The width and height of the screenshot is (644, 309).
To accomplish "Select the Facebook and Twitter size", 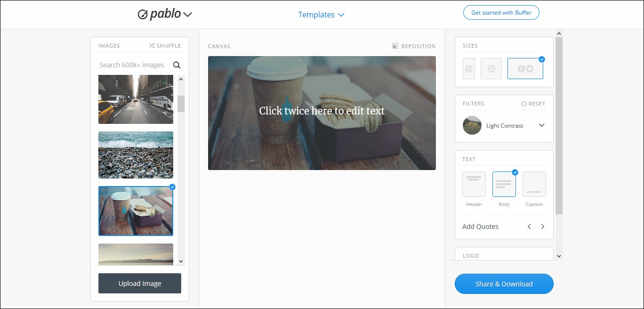I will pos(525,68).
